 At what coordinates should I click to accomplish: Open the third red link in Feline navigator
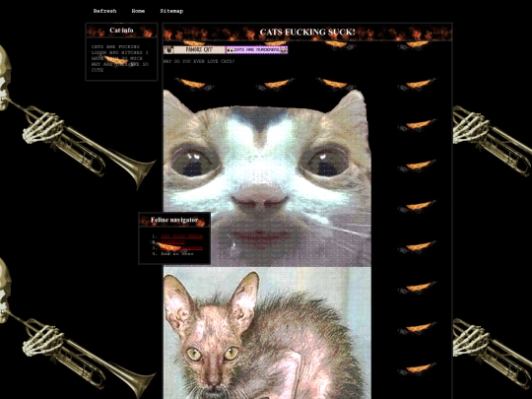tap(181, 248)
